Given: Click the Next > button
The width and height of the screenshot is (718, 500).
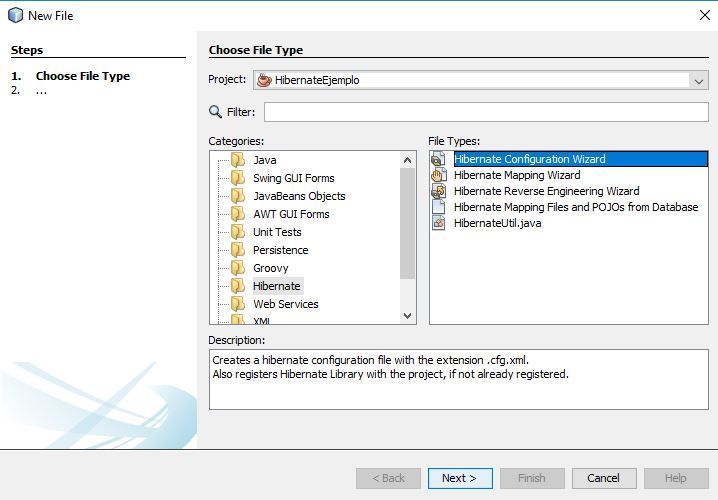Looking at the screenshot, I should tap(460, 478).
